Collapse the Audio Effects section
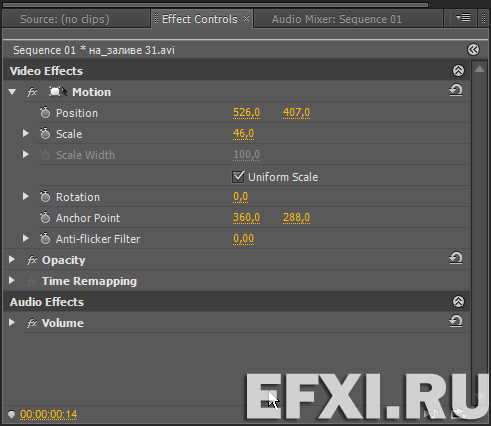 click(x=458, y=302)
